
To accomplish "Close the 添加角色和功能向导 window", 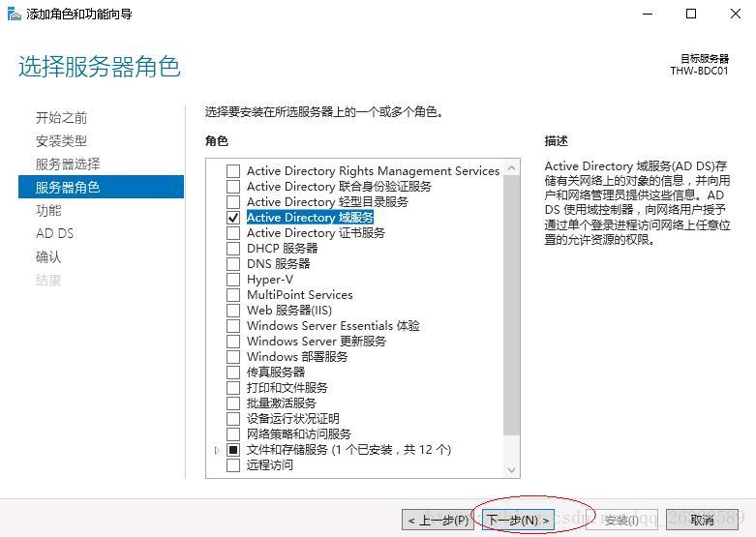I will pyautogui.click(x=736, y=14).
